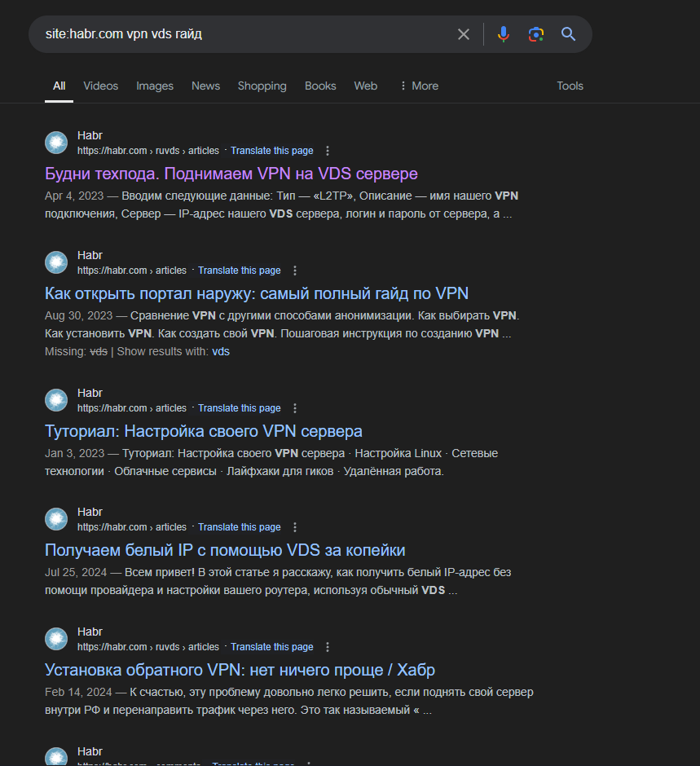Viewport: 700px width, 766px height.
Task: Click the magnifying glass search icon
Action: tap(568, 34)
